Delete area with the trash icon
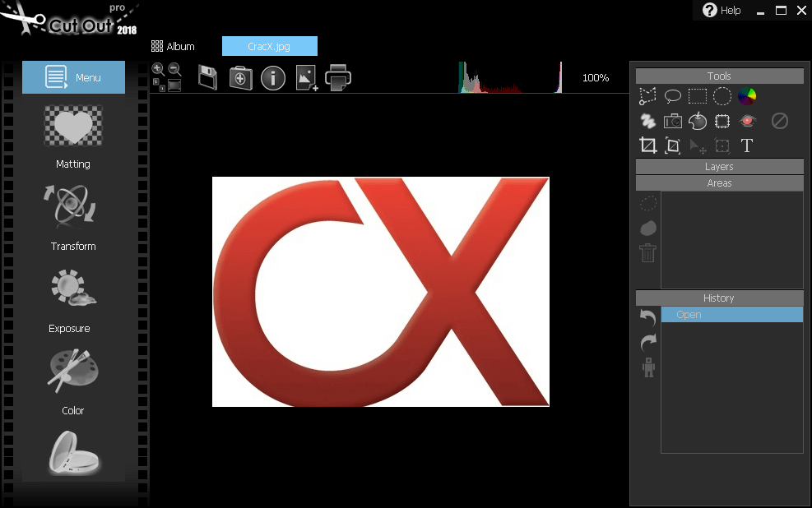The image size is (812, 508). pos(648,253)
